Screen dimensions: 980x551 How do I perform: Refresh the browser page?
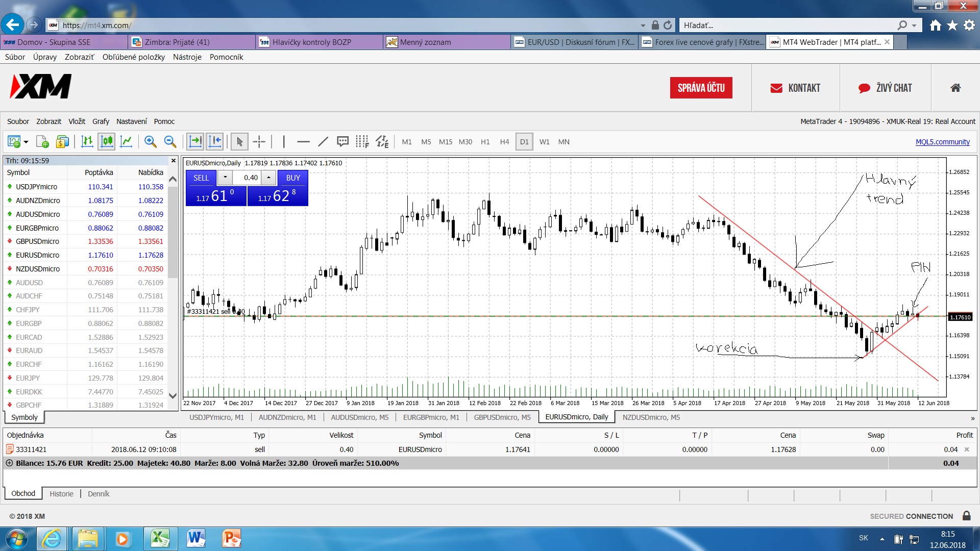[668, 25]
